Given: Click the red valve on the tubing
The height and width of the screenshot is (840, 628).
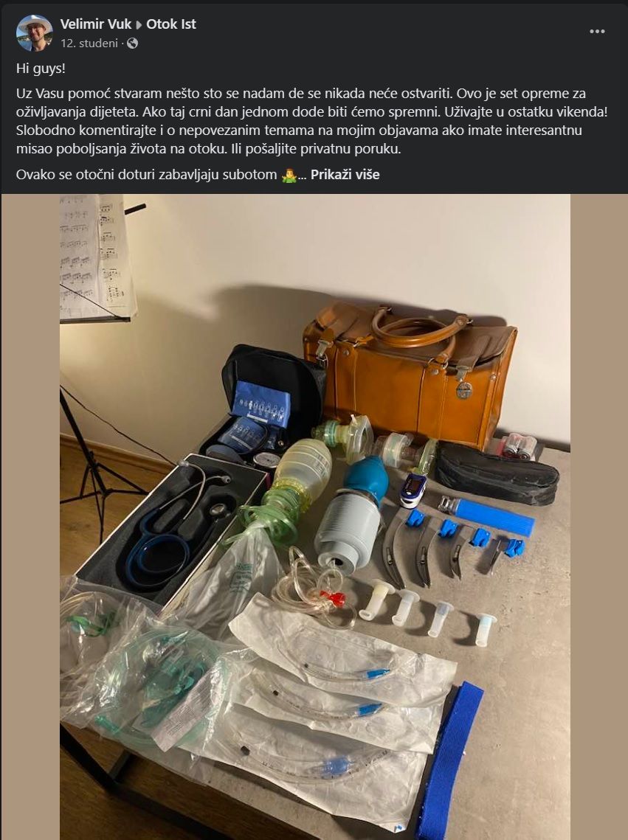Looking at the screenshot, I should [x=334, y=598].
